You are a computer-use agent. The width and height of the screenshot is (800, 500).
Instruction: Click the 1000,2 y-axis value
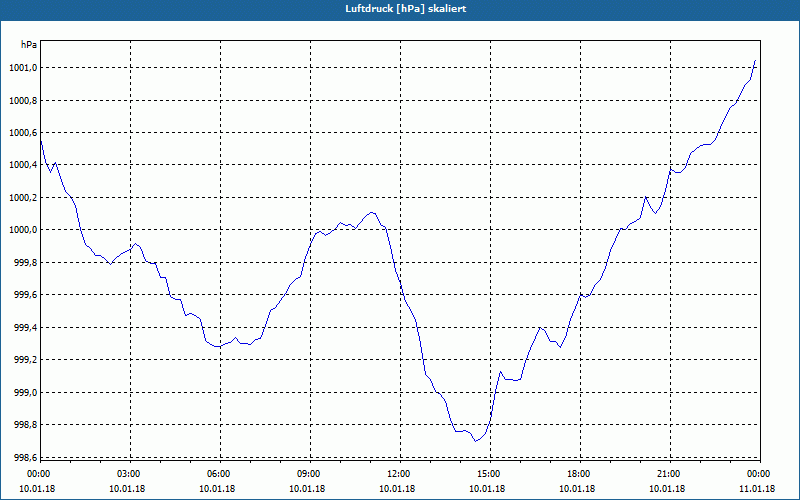coord(23,197)
